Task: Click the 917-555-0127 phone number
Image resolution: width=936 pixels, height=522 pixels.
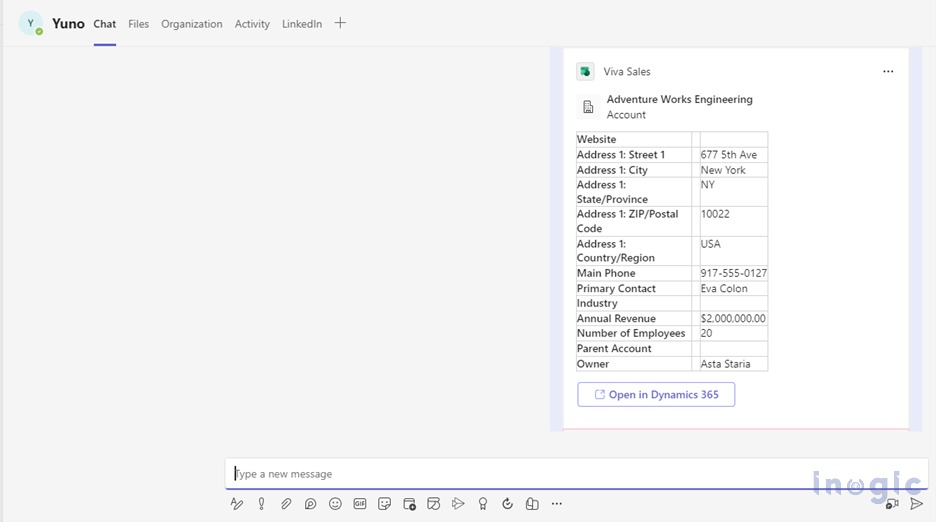Action: [734, 273]
